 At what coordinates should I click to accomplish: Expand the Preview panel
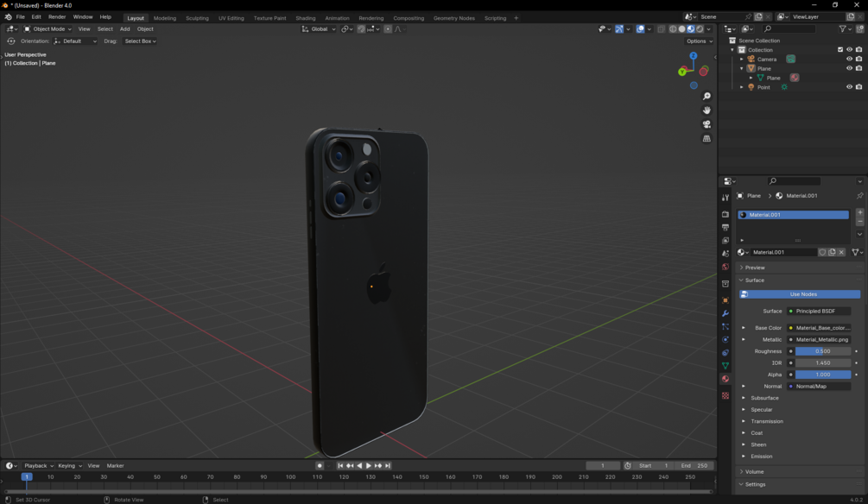[x=755, y=268]
